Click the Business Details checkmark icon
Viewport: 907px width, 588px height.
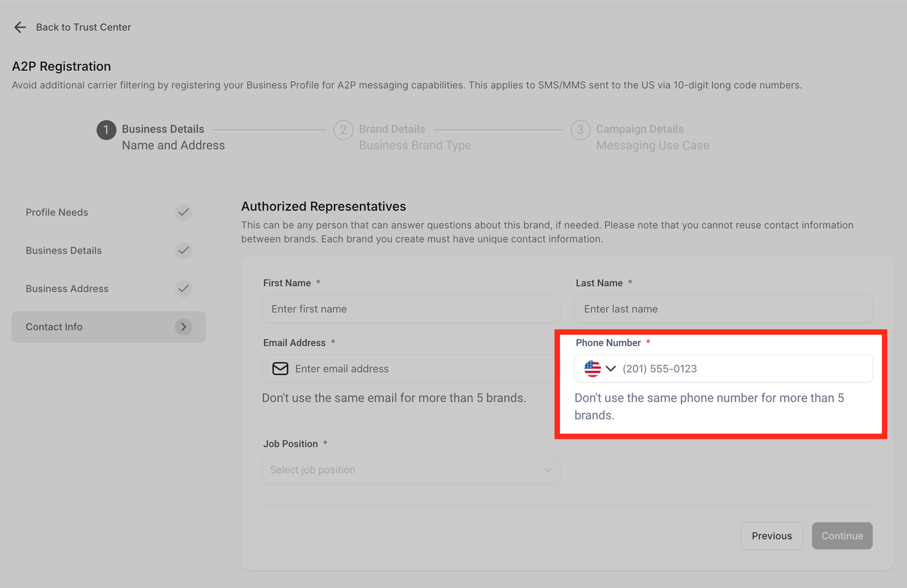[x=183, y=250]
